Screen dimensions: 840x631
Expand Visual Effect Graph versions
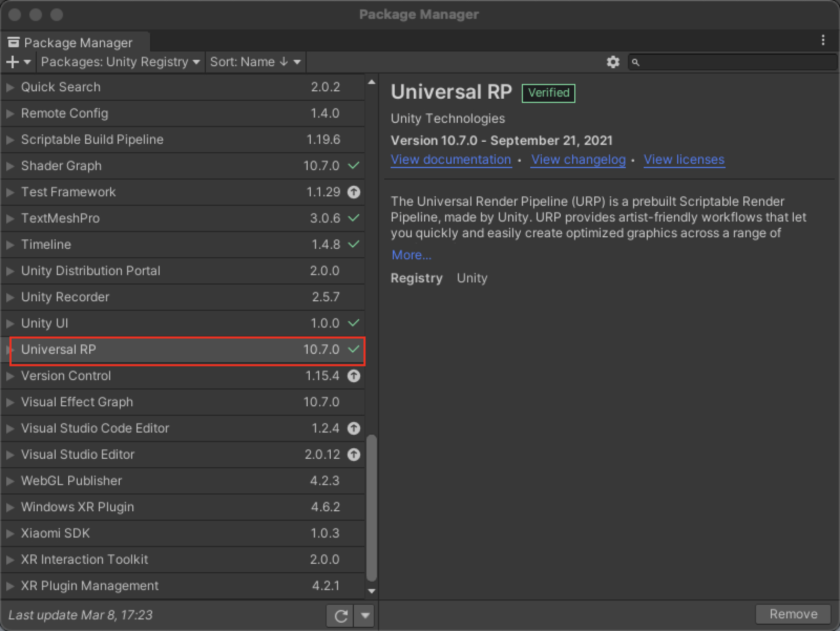point(10,402)
